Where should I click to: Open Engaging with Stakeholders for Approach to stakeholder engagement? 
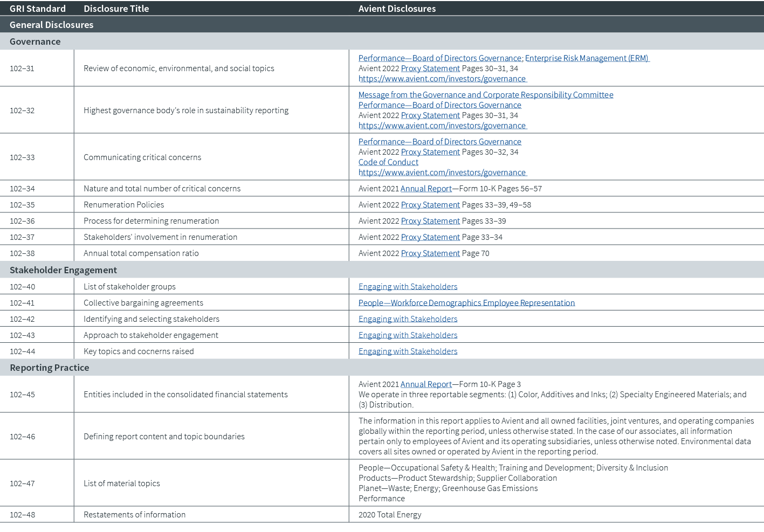click(x=408, y=335)
